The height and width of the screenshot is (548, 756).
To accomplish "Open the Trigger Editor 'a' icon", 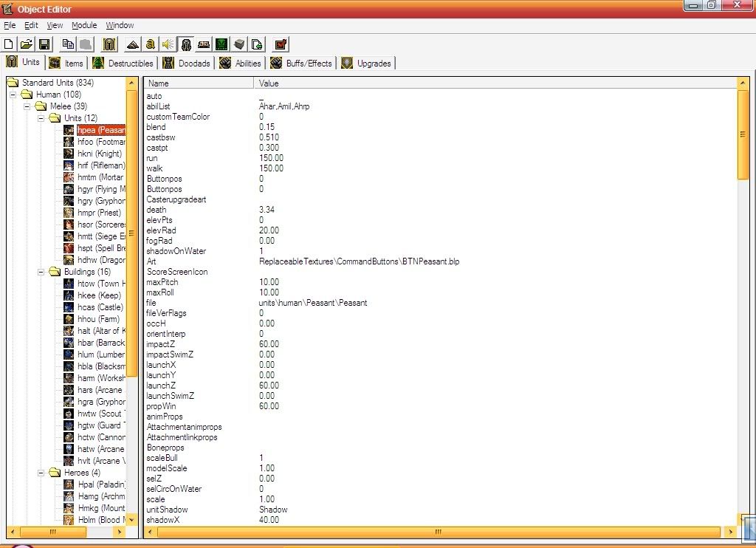I will coord(151,44).
